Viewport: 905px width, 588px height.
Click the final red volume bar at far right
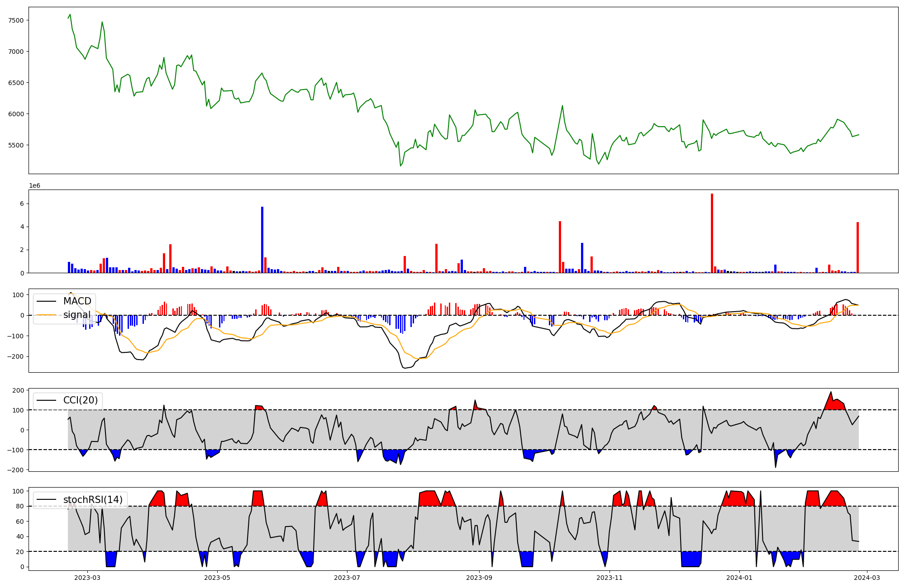click(857, 247)
